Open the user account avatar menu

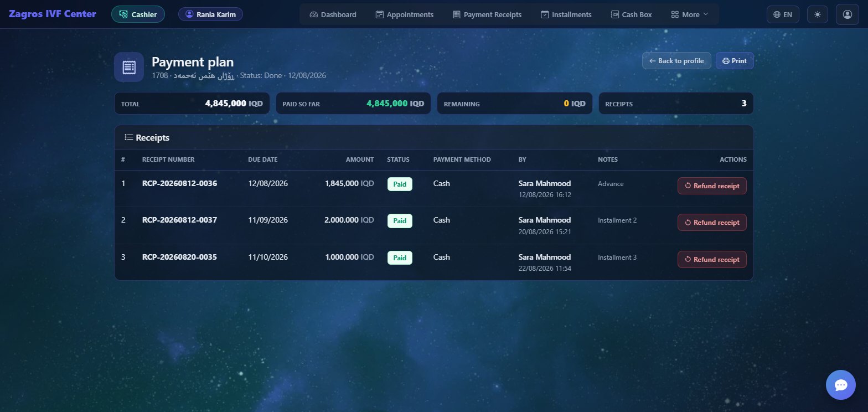tap(847, 14)
